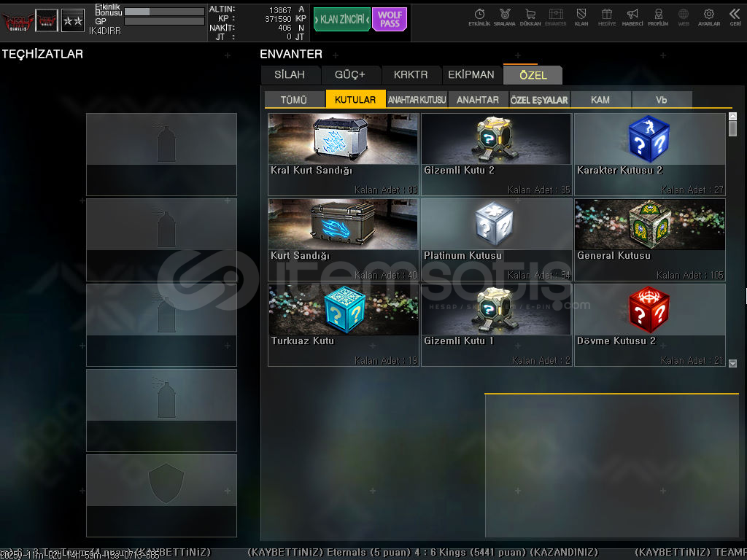
Task: Open the Sıralama ranking icon
Action: click(x=504, y=16)
